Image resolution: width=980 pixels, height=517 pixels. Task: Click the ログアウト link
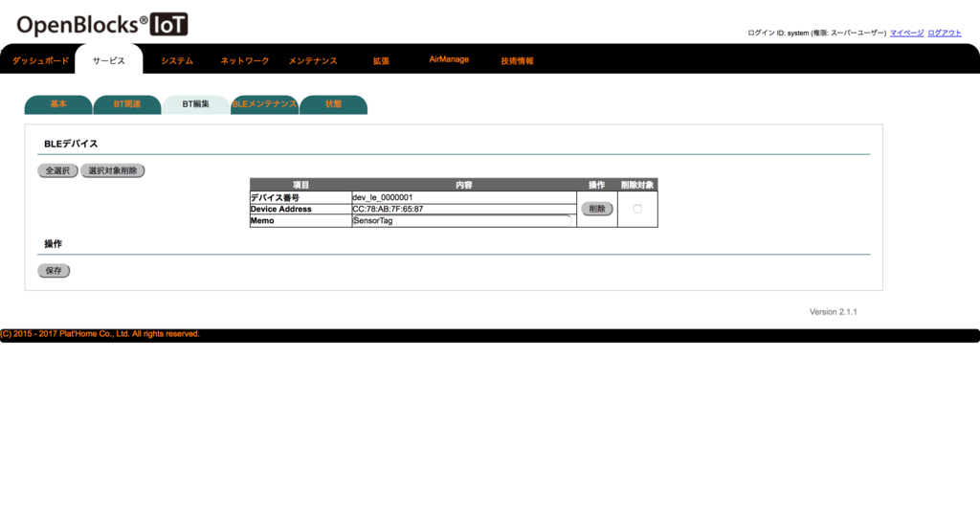point(945,33)
